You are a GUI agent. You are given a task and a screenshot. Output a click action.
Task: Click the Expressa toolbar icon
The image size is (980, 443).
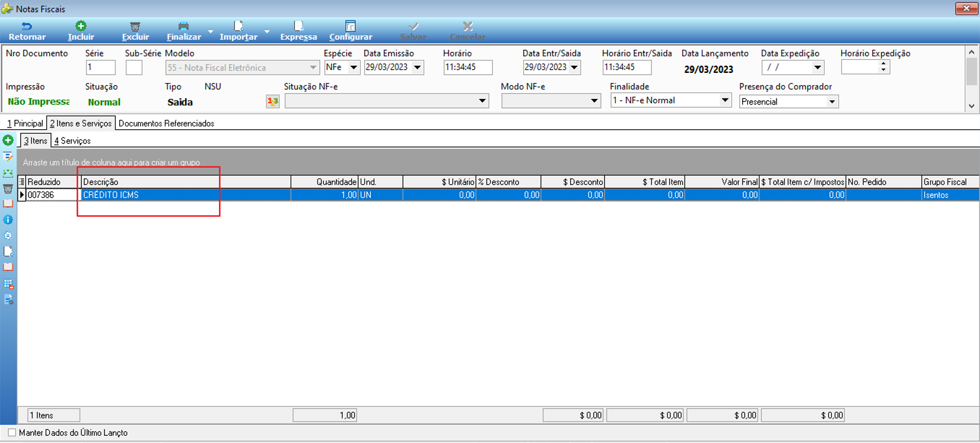tap(298, 26)
